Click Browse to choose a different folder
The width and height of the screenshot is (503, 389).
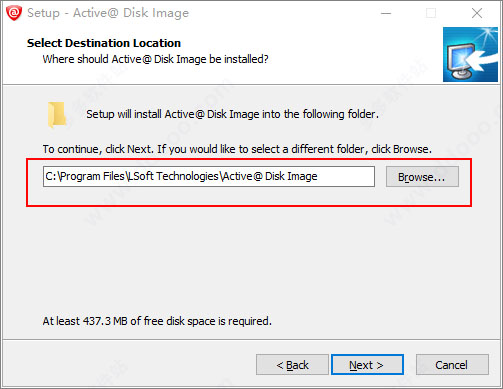click(x=422, y=177)
